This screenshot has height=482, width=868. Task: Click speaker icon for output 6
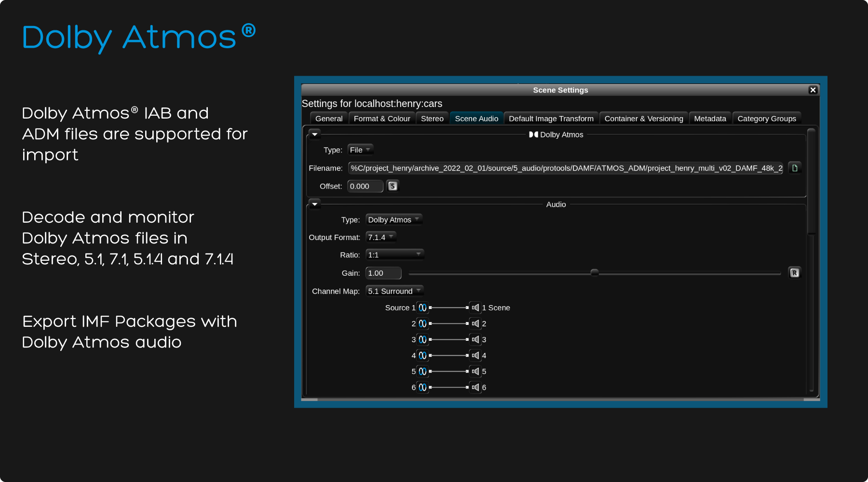tap(475, 387)
